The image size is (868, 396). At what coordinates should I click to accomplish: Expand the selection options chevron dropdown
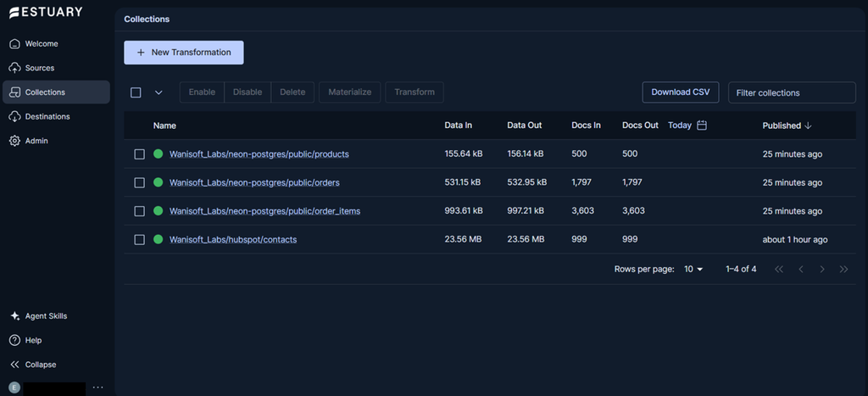click(159, 92)
